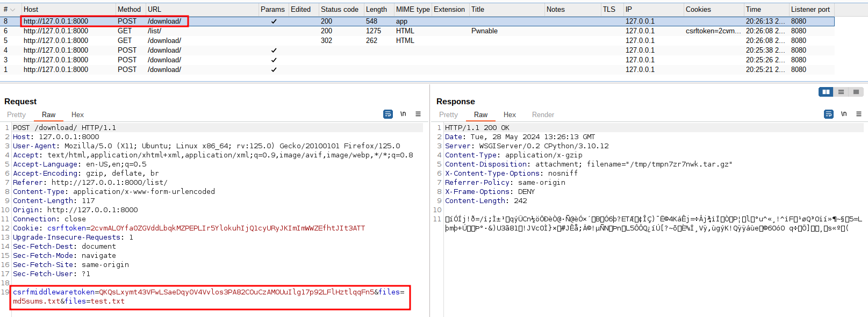Switch Request view to Pretty tab
Viewport: 868px width, 317px height.
point(16,114)
